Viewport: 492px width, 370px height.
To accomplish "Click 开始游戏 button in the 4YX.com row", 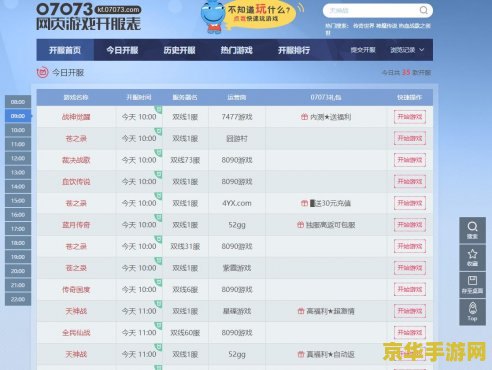I will [x=410, y=203].
